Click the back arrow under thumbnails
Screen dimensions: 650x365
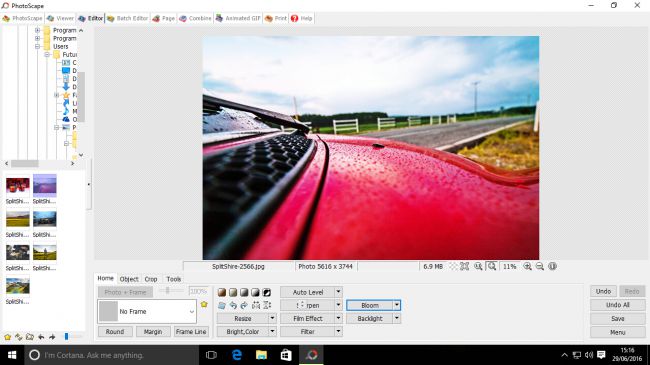click(x=41, y=337)
